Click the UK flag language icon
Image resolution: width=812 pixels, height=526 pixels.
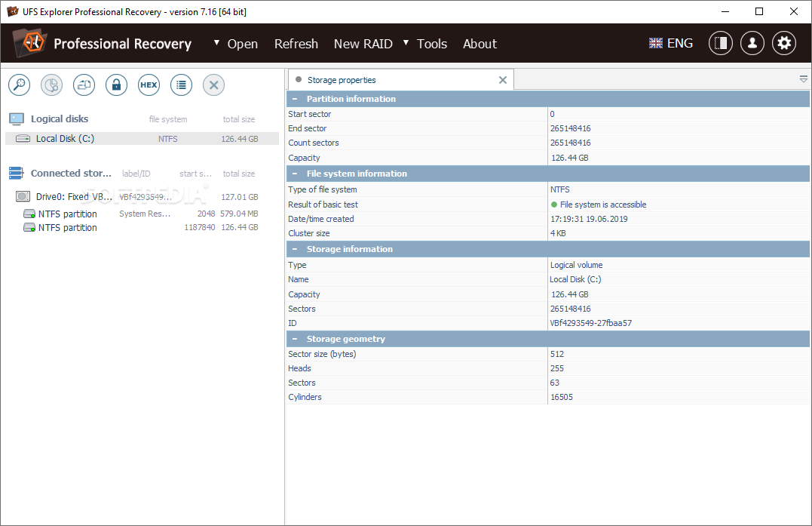click(656, 43)
